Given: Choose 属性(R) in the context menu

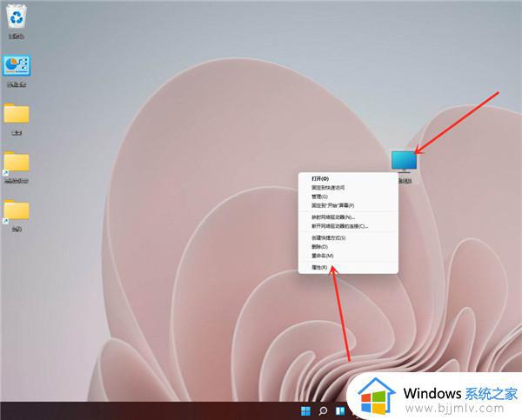Looking at the screenshot, I should (348, 267).
